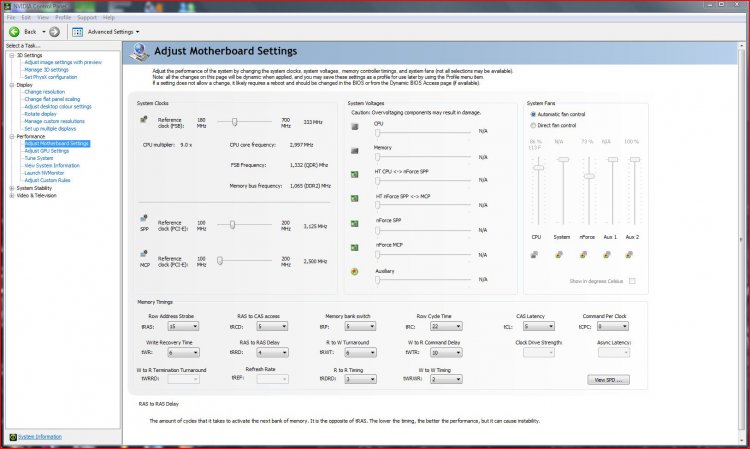Open the tCL CAS Latency dropdown
This screenshot has width=750, height=449.
point(539,326)
